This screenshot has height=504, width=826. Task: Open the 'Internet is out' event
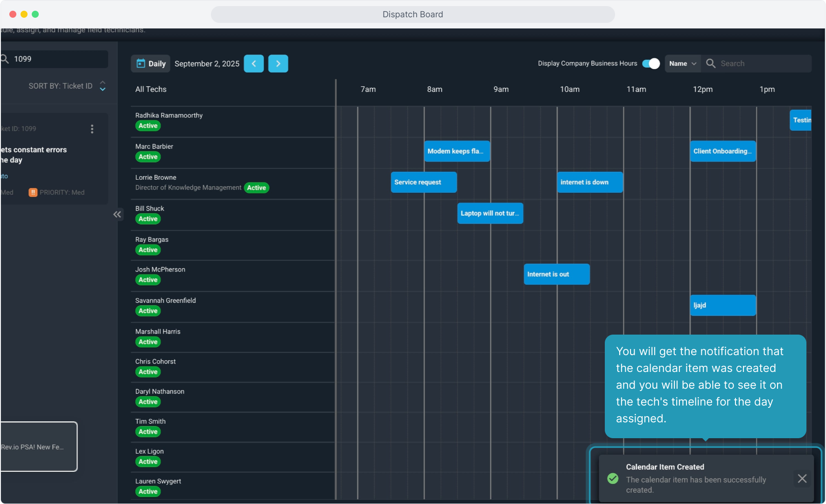556,274
